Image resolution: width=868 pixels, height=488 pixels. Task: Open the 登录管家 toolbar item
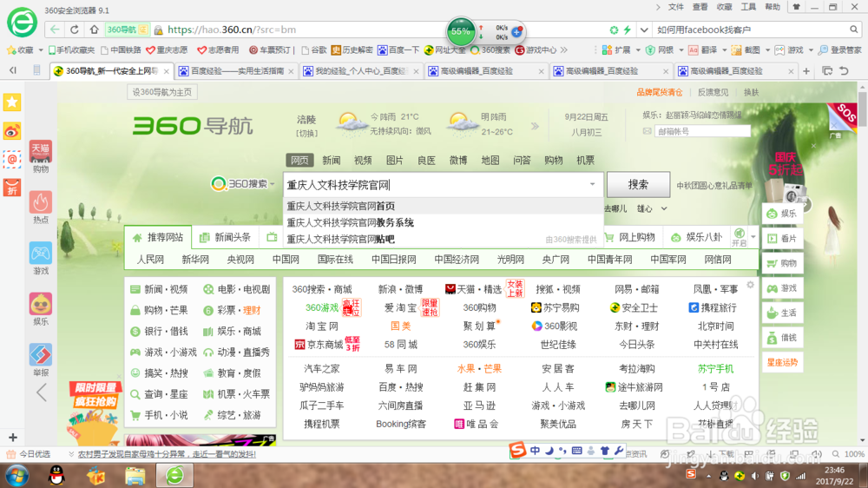click(840, 49)
